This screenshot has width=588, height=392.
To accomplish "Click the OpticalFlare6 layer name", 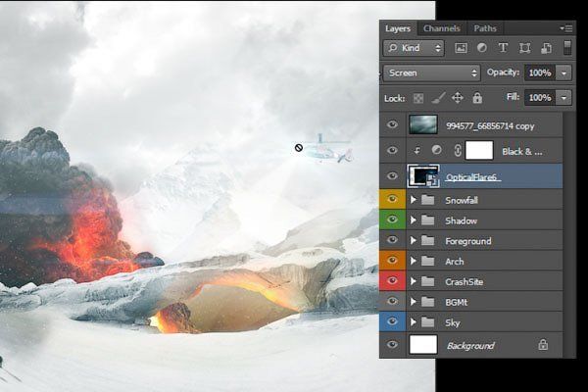I will (472, 177).
